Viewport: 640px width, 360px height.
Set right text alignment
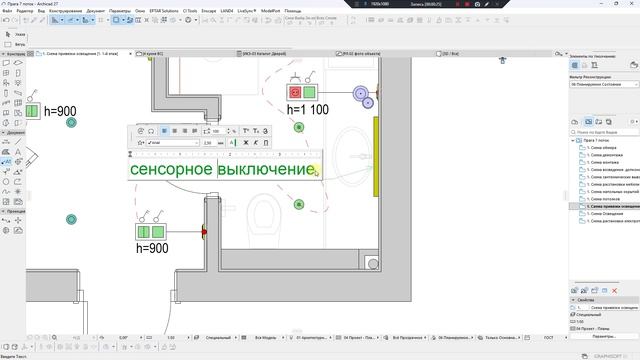184,131
